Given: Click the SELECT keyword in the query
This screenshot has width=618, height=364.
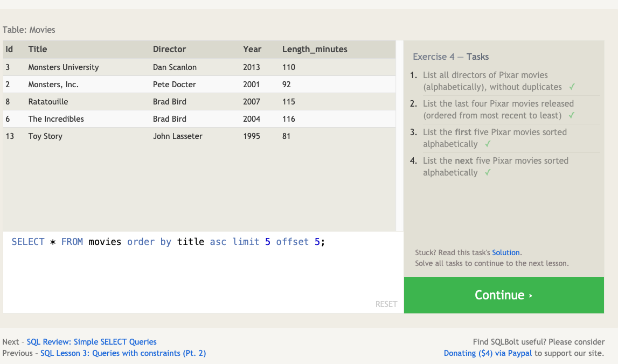Looking at the screenshot, I should pyautogui.click(x=28, y=242).
